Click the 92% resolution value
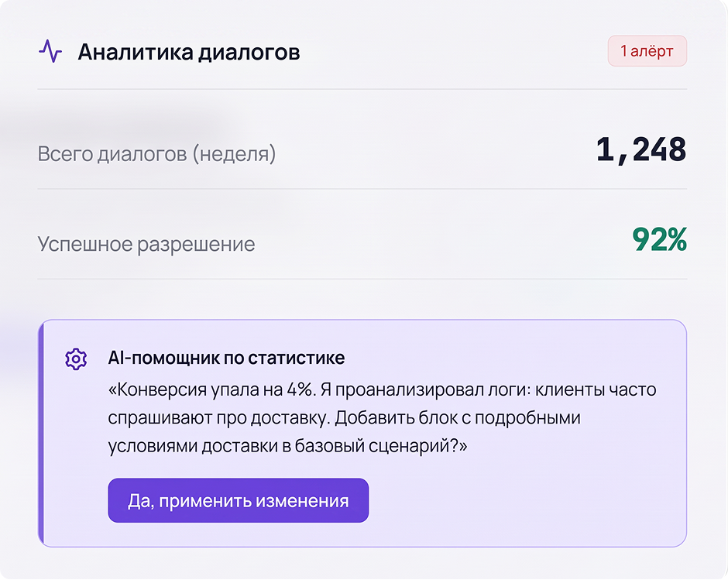Screen dimensions: 728x580 coord(659,239)
